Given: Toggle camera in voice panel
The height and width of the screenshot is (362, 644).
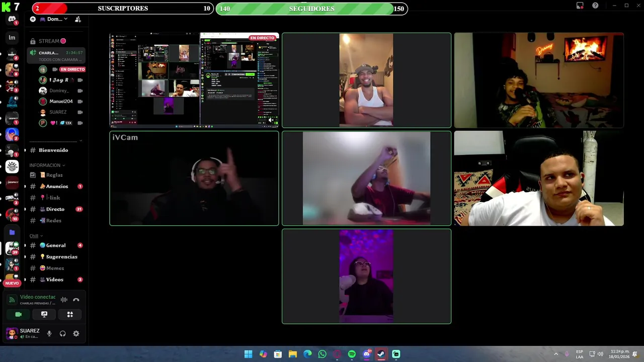Looking at the screenshot, I should pyautogui.click(x=19, y=314).
